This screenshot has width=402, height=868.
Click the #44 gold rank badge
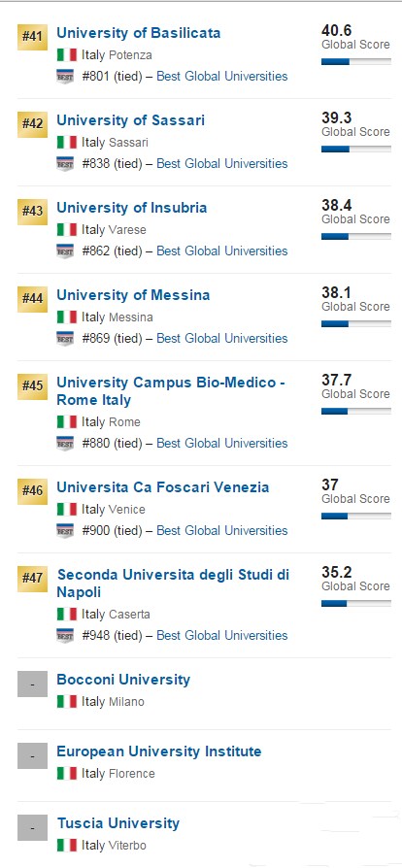pos(32,299)
